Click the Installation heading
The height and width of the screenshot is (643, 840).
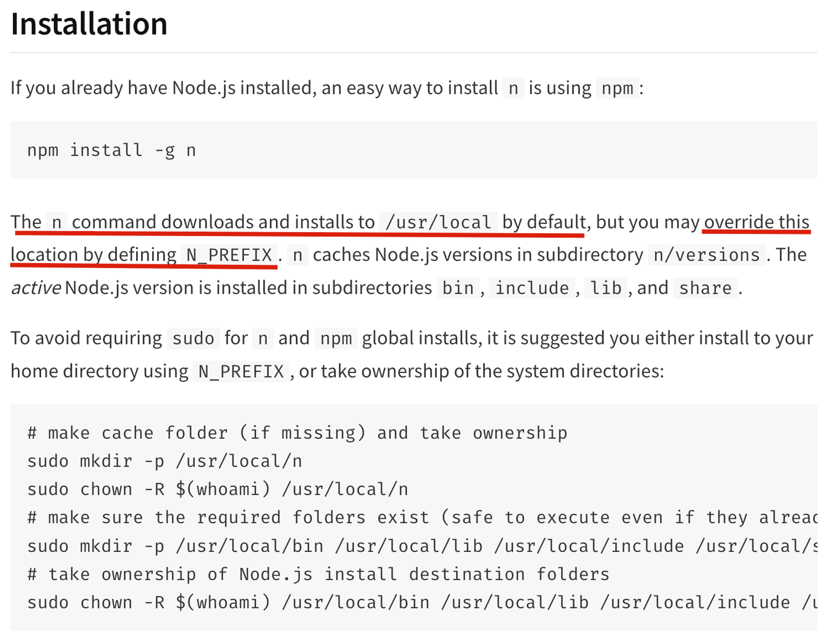[x=89, y=24]
